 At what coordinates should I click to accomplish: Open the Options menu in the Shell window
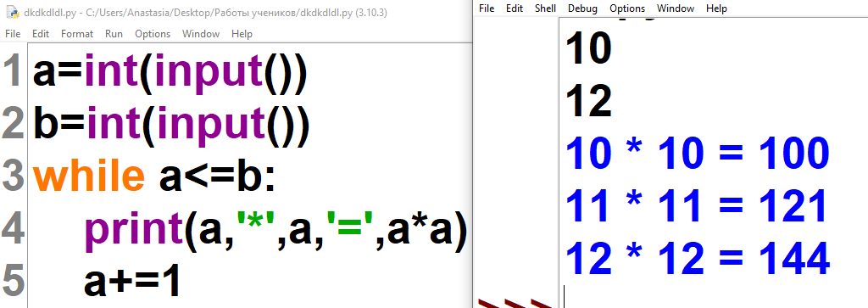pyautogui.click(x=627, y=8)
